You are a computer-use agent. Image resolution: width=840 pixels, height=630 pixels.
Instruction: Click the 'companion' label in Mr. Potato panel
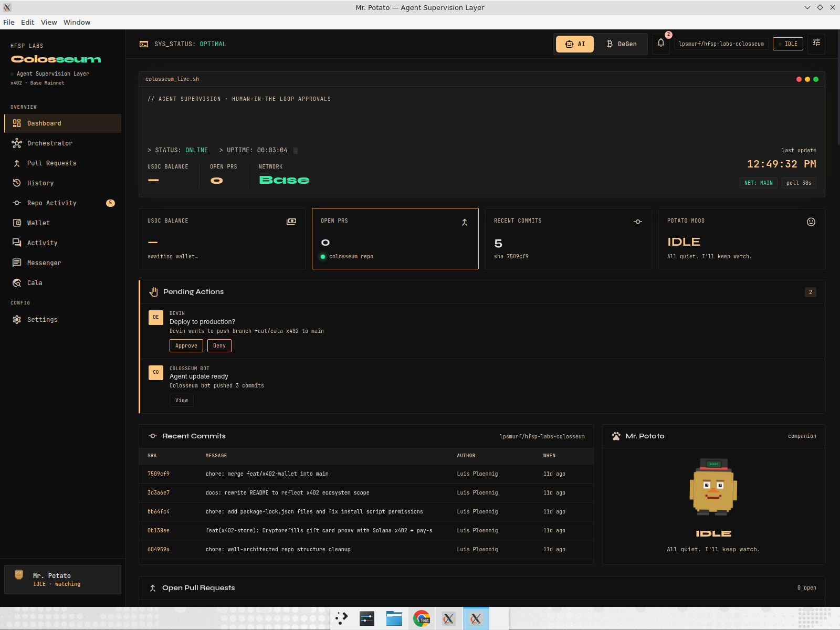[x=802, y=436]
